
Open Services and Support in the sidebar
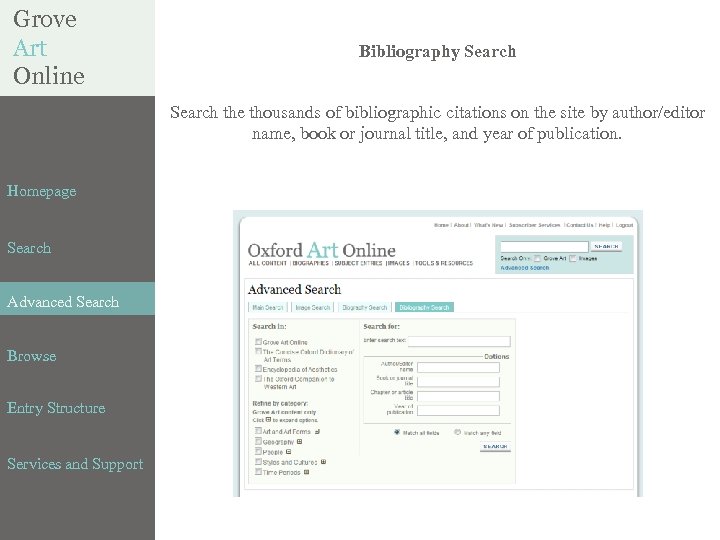[75, 464]
